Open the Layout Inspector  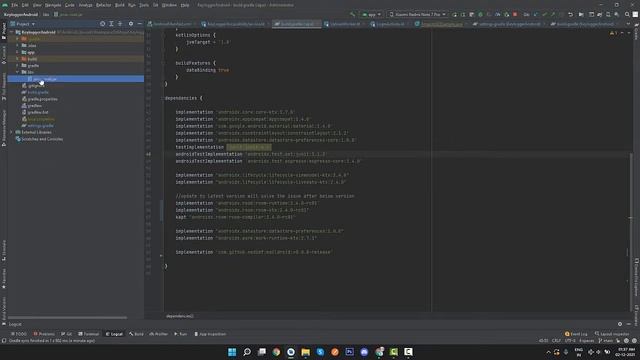point(612,334)
